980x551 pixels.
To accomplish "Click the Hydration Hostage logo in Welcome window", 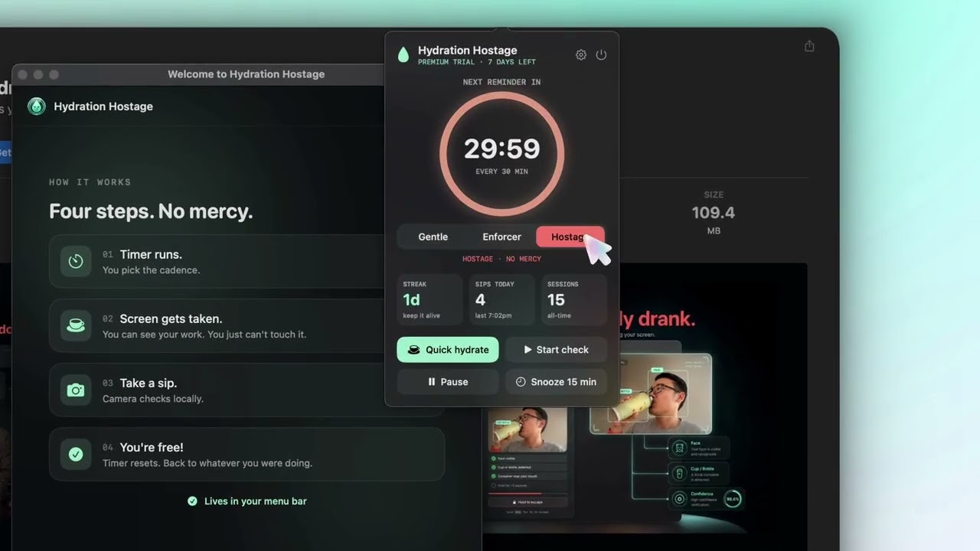I will [37, 106].
